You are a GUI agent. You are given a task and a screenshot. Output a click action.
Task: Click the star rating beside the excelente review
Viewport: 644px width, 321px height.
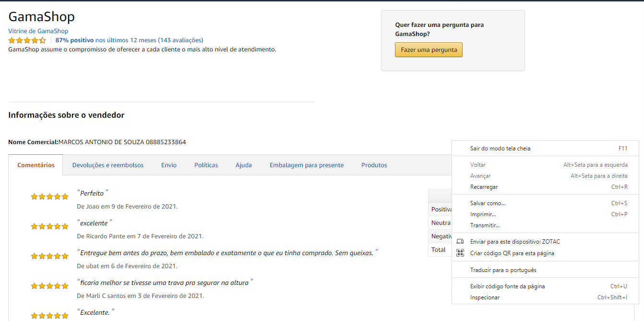(x=49, y=226)
